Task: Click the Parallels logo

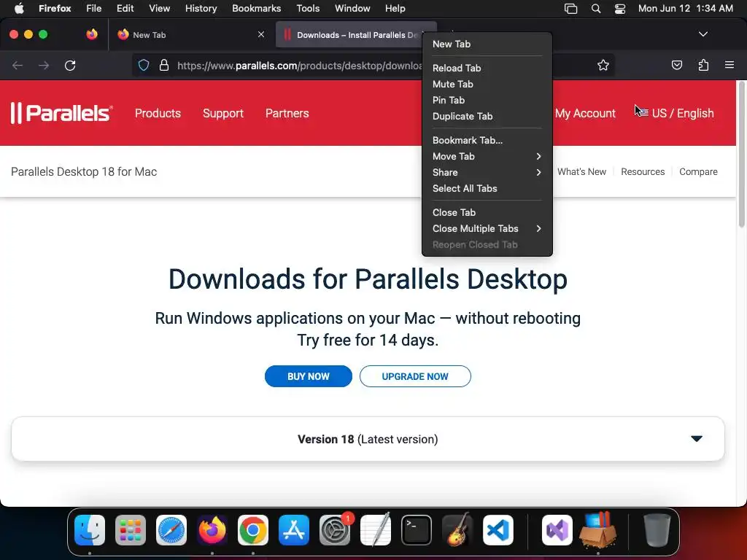Action: point(61,113)
